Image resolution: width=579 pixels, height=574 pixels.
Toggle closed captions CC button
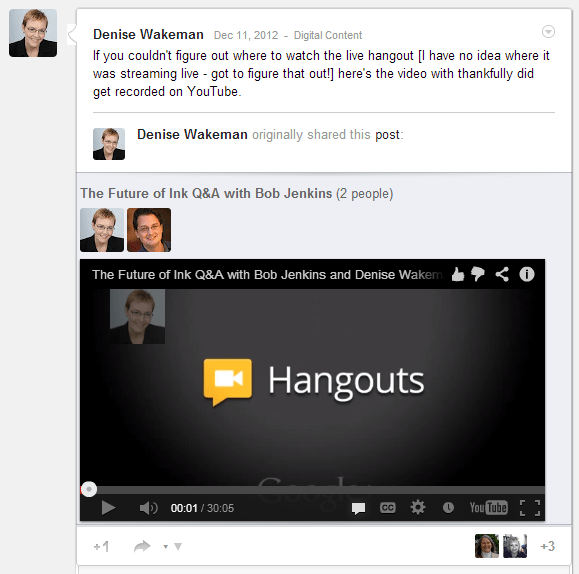[387, 508]
